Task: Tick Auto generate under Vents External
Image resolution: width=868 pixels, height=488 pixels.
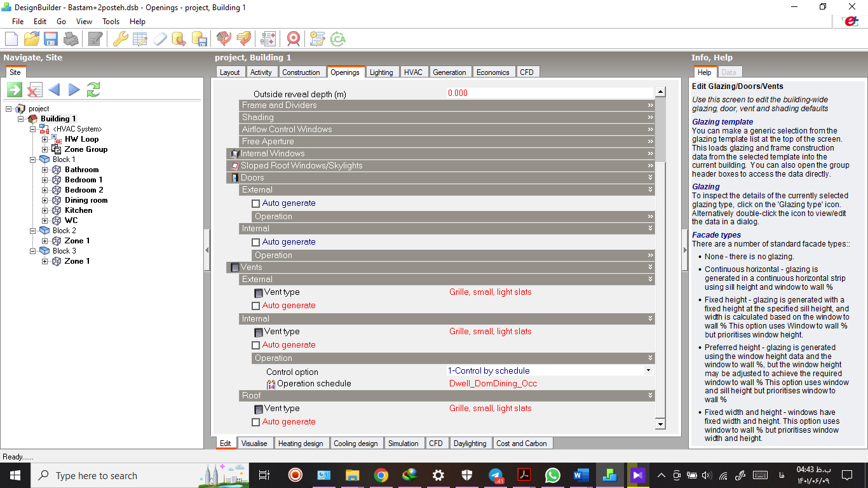Action: click(x=256, y=306)
